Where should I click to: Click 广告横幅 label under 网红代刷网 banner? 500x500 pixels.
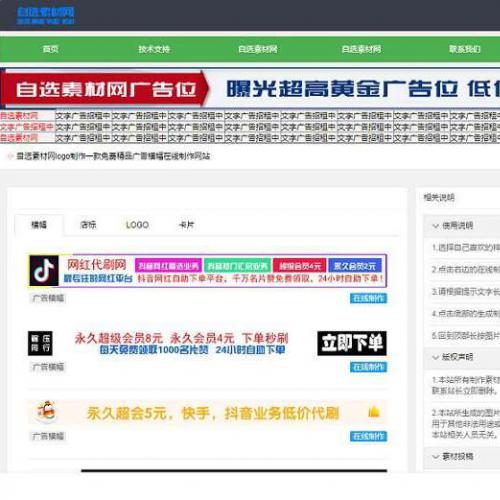coord(48,298)
